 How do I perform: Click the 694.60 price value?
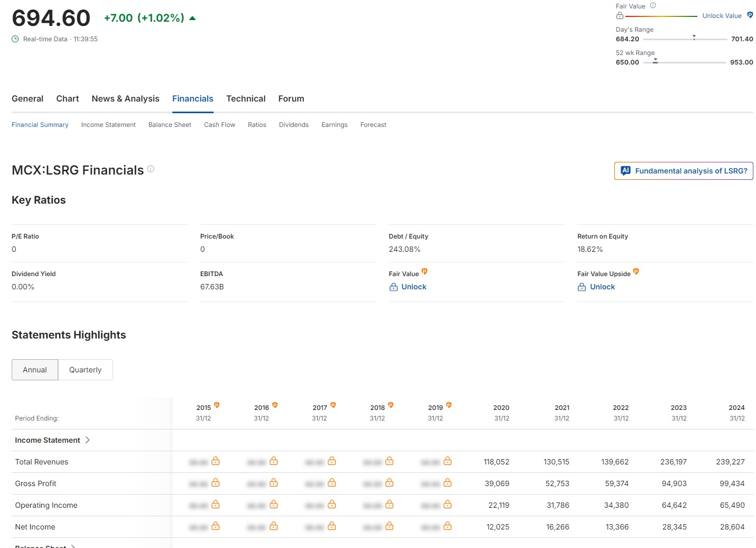click(x=51, y=18)
